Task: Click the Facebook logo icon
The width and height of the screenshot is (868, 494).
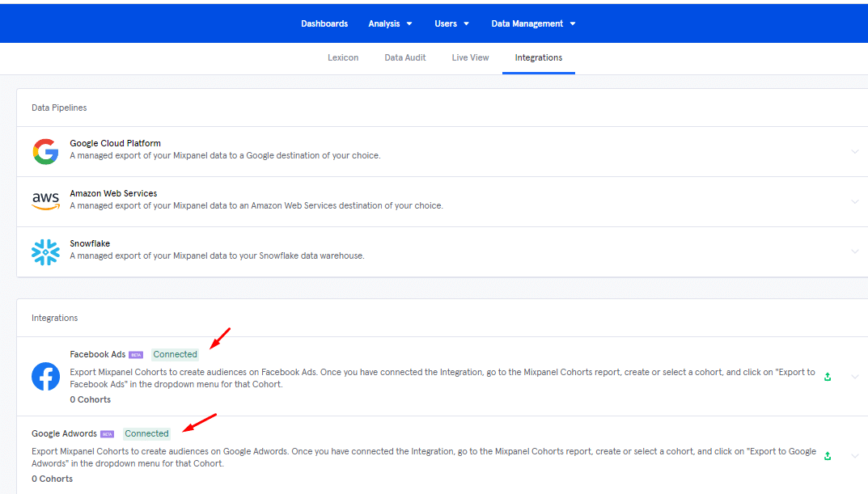Action: click(45, 377)
